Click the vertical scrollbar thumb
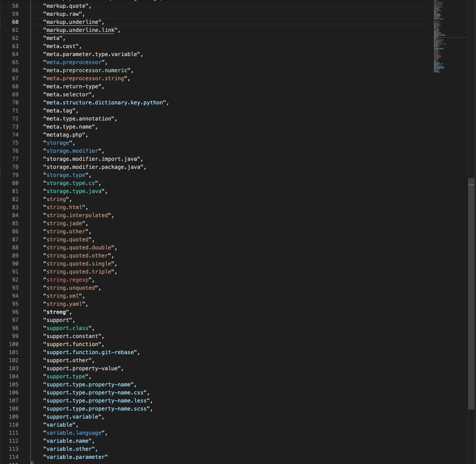The width and height of the screenshot is (476, 464). 471,294
